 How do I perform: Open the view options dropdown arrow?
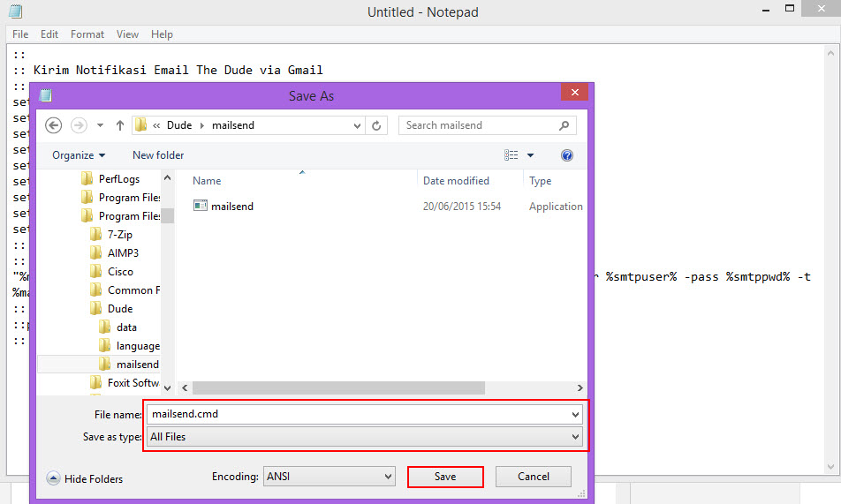click(530, 155)
